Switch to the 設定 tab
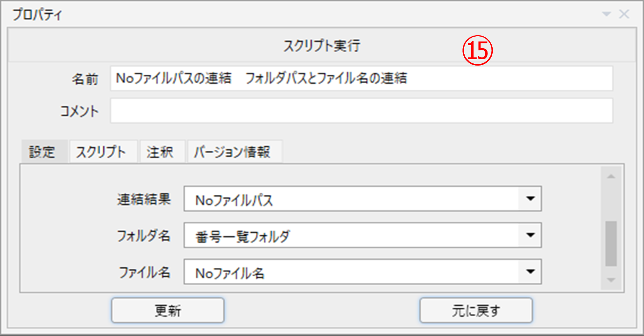 (43, 152)
